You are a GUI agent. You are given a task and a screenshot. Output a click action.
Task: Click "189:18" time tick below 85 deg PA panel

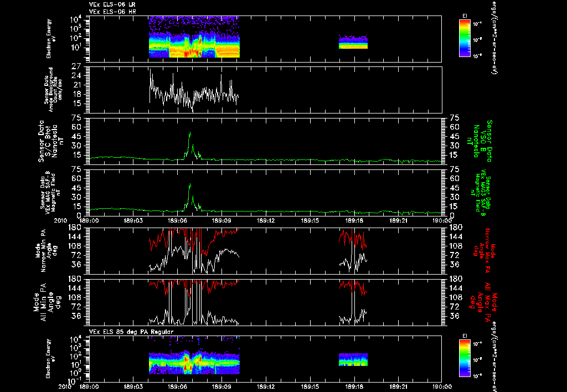point(354,386)
